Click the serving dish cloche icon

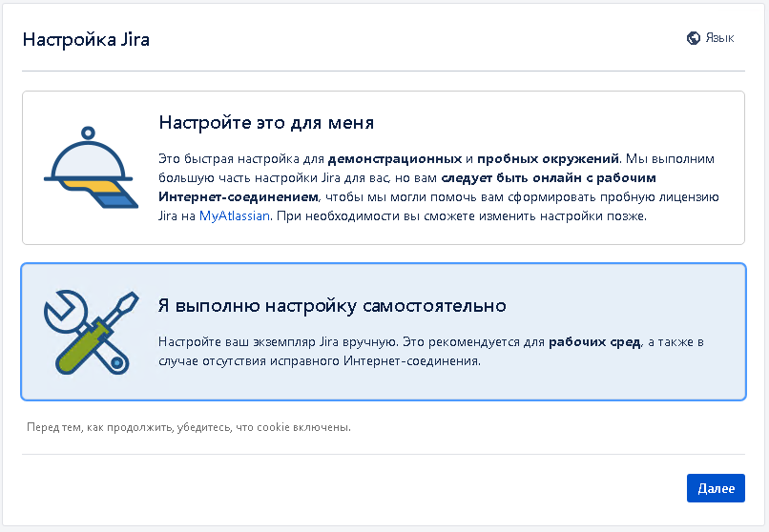88,168
